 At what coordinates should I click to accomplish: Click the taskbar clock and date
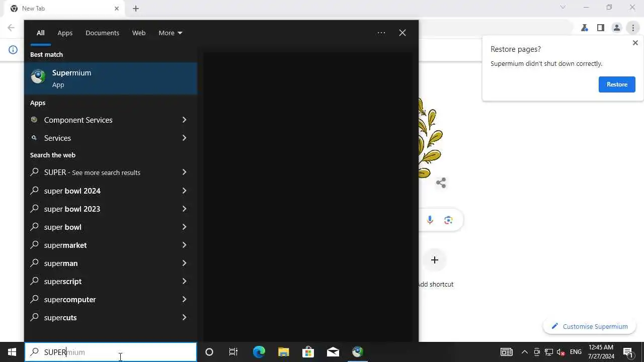601,352
